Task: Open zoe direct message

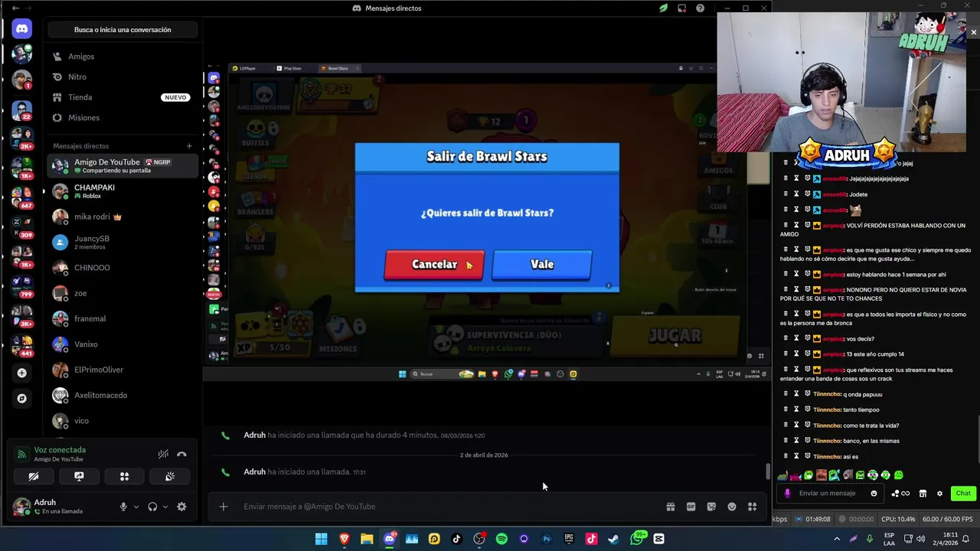Action: (x=122, y=293)
